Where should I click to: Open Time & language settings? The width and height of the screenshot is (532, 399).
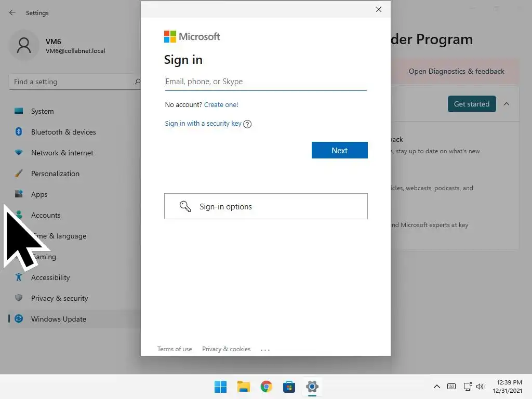(58, 236)
